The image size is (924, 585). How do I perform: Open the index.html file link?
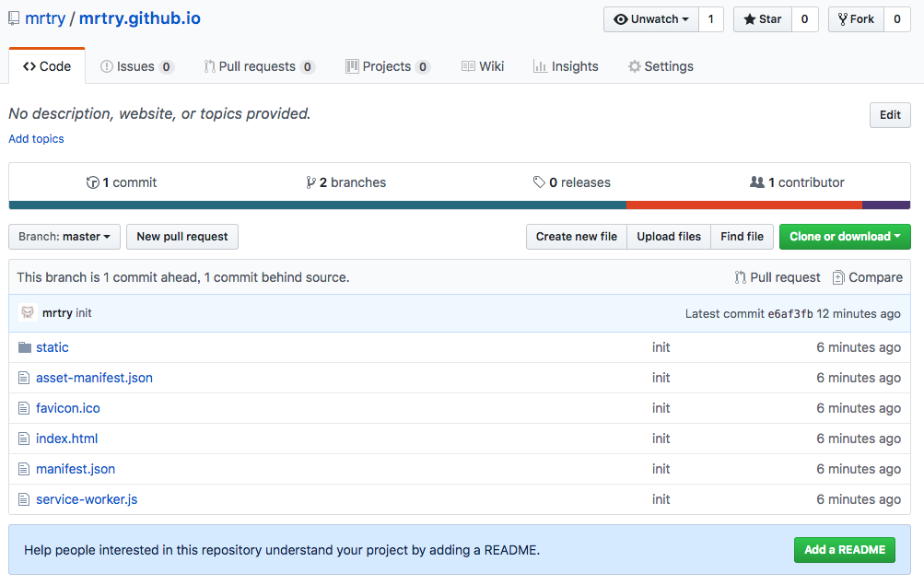point(66,439)
